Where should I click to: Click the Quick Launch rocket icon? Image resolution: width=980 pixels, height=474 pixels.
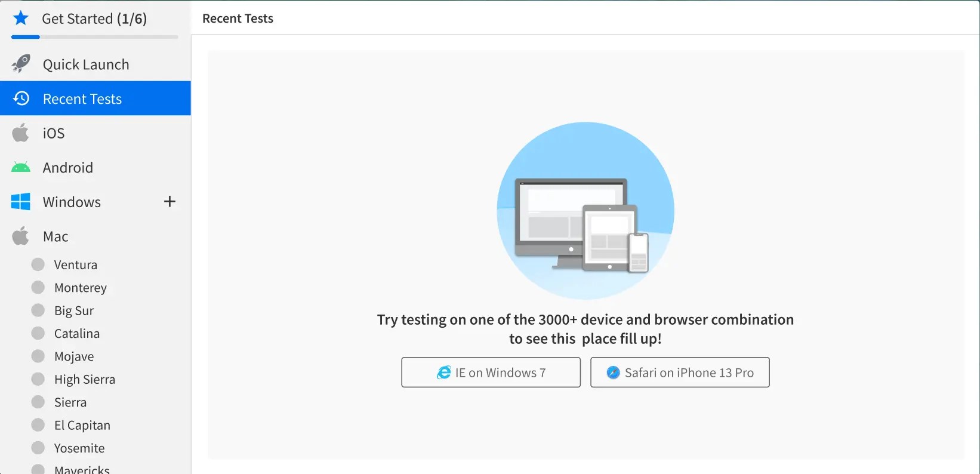[x=21, y=64]
